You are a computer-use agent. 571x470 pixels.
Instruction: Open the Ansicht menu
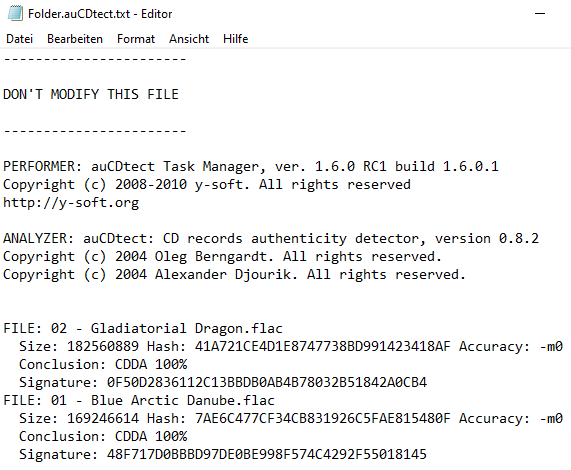click(189, 39)
